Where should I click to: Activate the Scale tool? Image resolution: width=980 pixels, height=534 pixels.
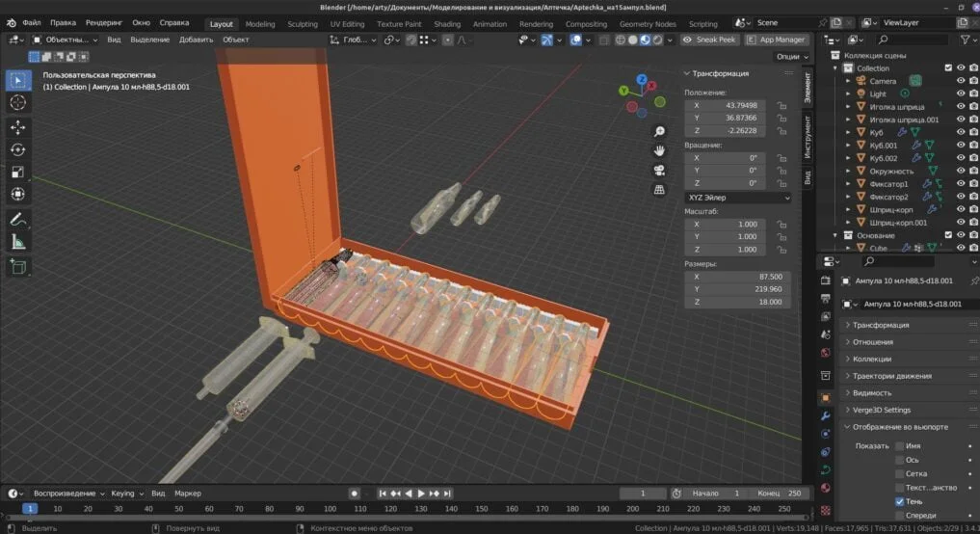(17, 172)
